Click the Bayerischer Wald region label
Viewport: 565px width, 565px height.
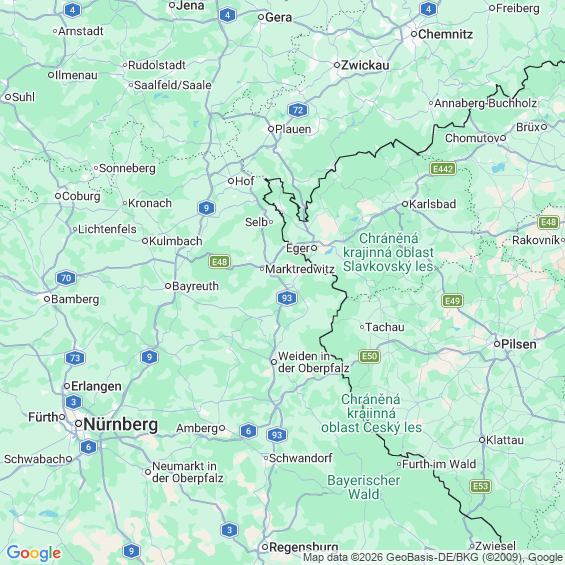coord(364,487)
